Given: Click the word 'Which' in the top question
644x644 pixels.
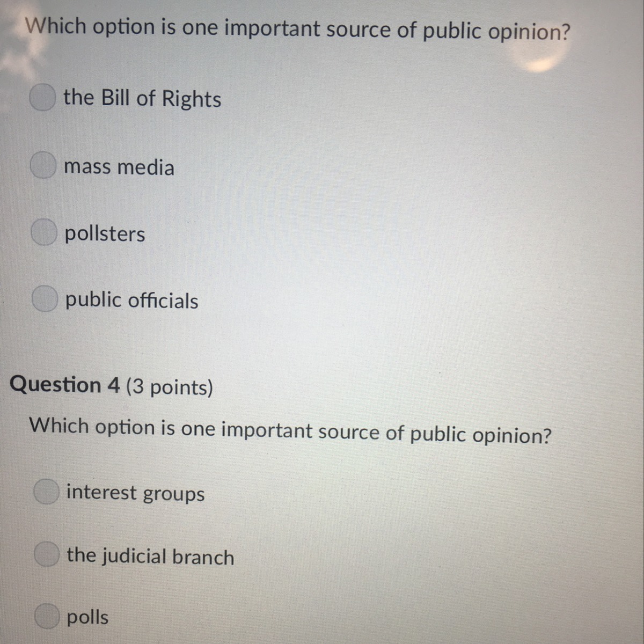Looking at the screenshot, I should tap(56, 25).
